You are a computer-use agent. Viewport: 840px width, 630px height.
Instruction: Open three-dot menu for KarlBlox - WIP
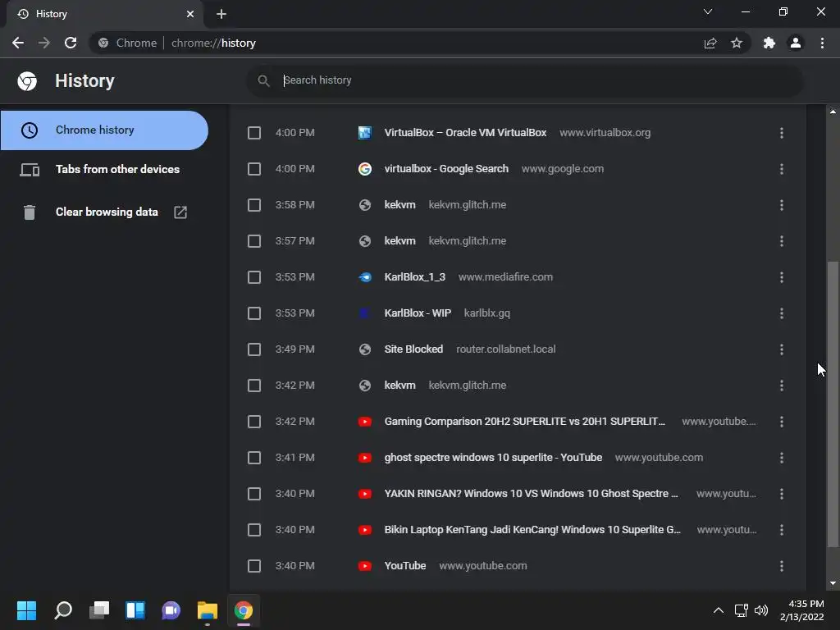coord(782,313)
